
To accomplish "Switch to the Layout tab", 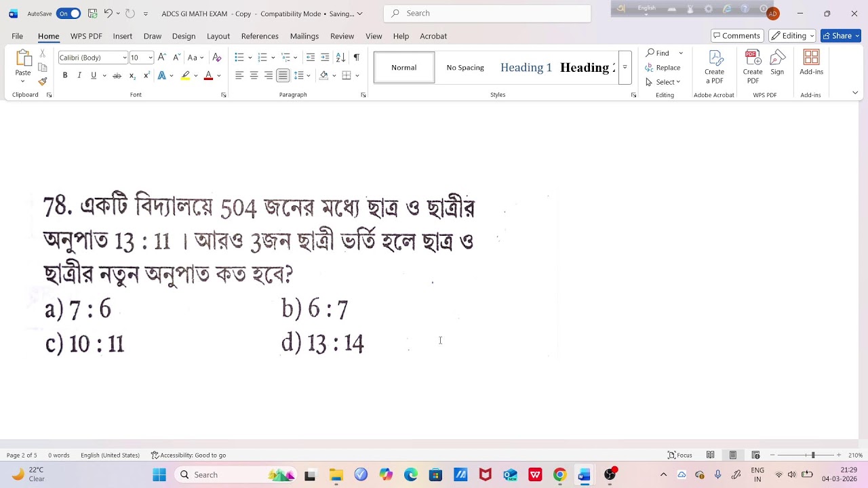I will [218, 36].
